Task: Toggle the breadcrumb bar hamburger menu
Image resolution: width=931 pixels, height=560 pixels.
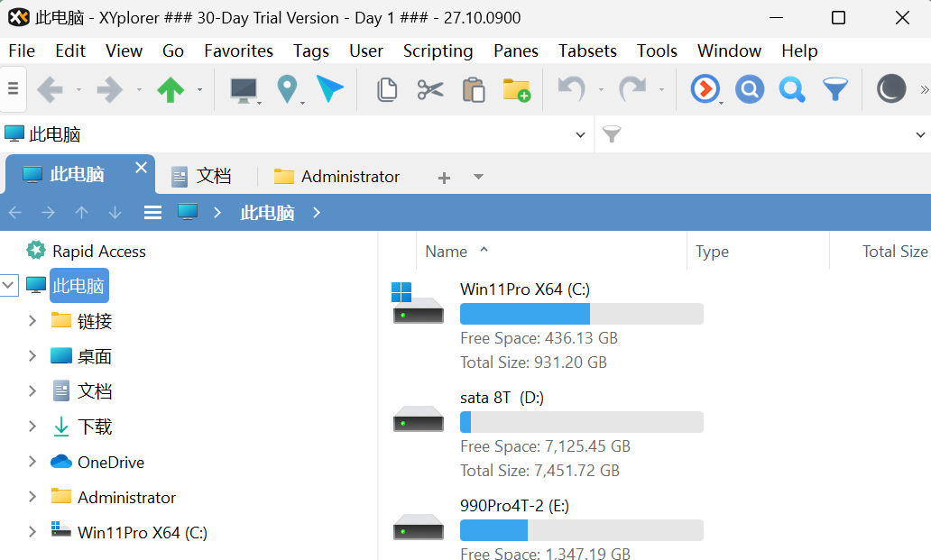Action: tap(153, 213)
